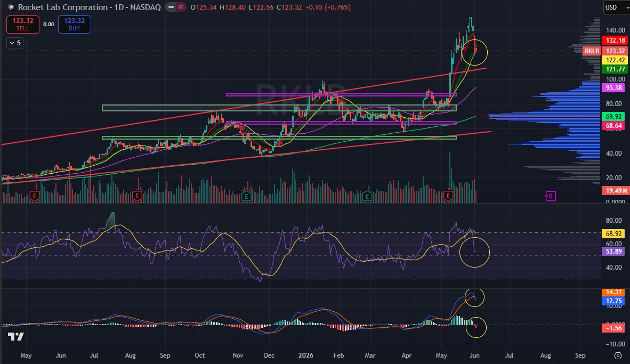The width and height of the screenshot is (630, 364).
Task: Click the red SELL 123.32 button
Action: [23, 24]
